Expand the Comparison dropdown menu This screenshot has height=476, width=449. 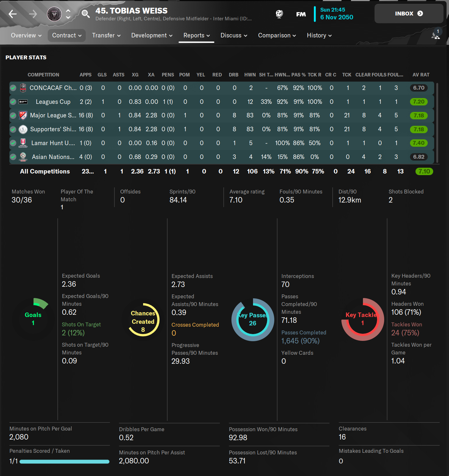tap(277, 35)
